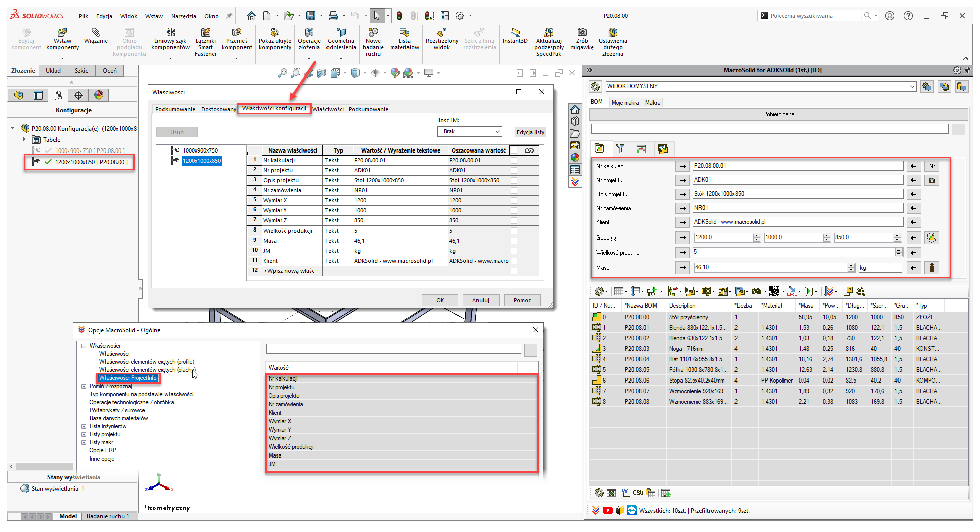Click the CSV export icon
The height and width of the screenshot is (532, 980).
[638, 493]
